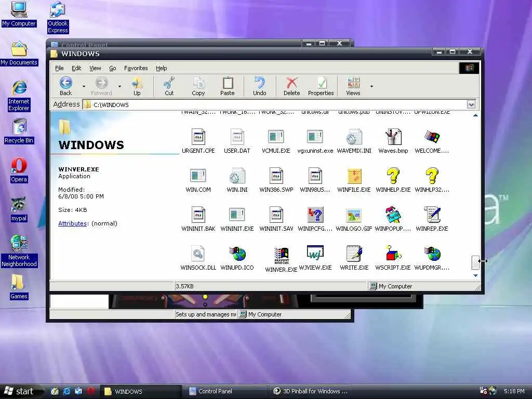Select the USER.DAT file
Viewport: 532px width, 399px height.
coord(237,141)
